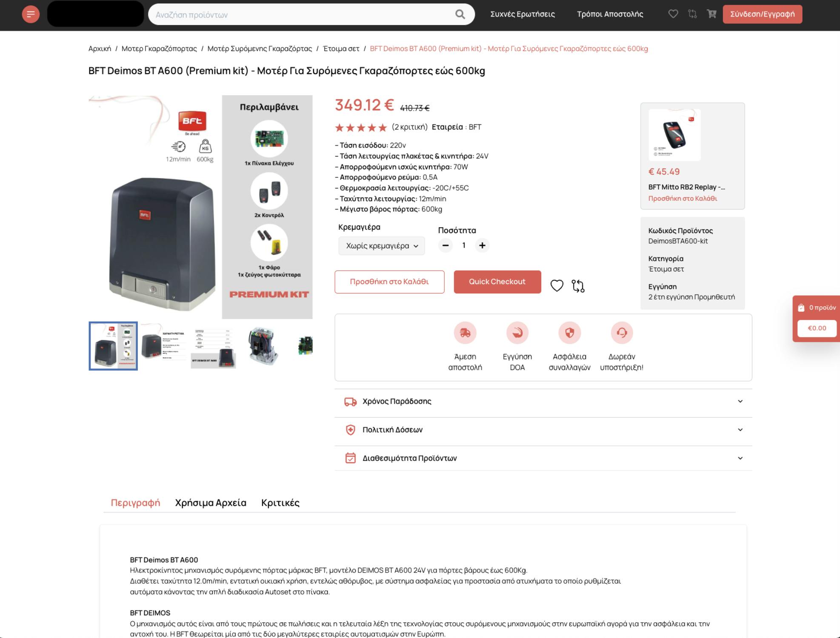840x638 pixels.
Task: Decrease quantity with minus button
Action: (446, 245)
